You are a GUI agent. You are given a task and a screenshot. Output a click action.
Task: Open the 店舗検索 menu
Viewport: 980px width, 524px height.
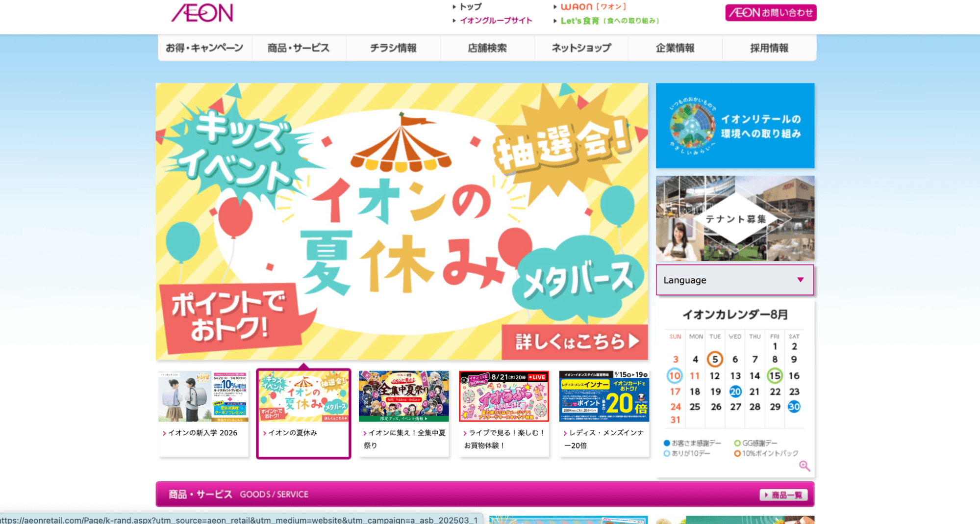point(487,48)
